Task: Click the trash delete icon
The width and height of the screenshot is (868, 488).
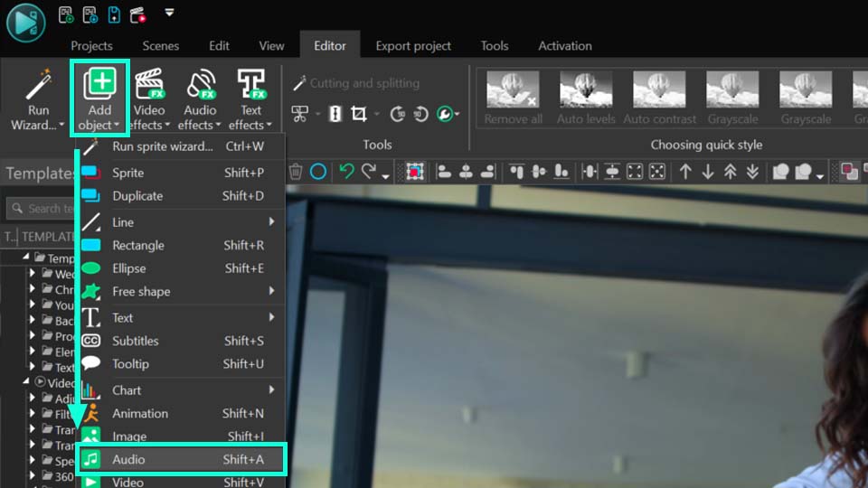Action: pyautogui.click(x=296, y=172)
